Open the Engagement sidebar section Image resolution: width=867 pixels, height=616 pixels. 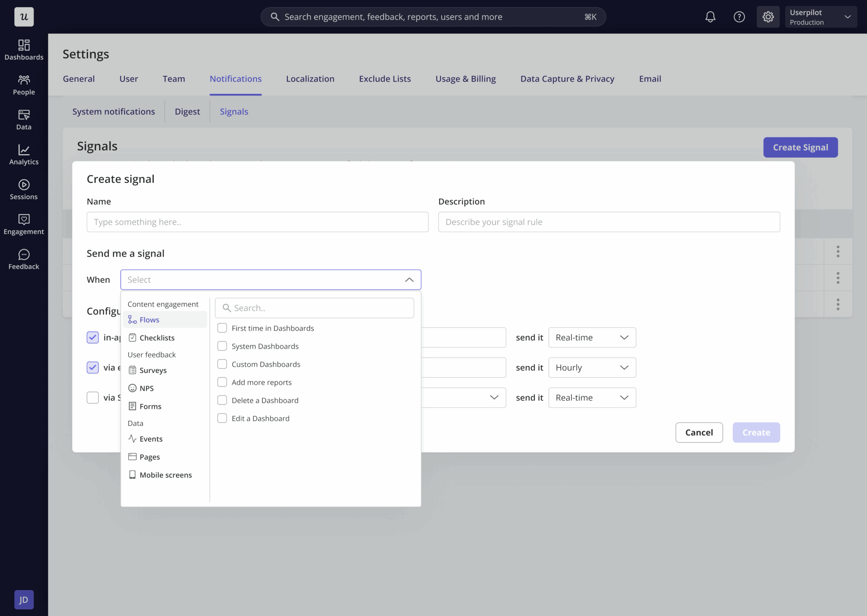(x=23, y=224)
